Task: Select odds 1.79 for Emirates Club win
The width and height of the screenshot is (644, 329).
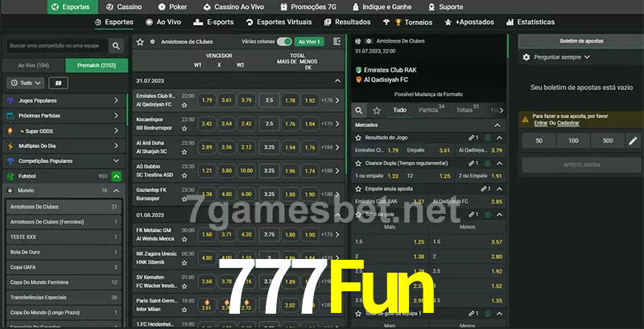Action: (208, 101)
